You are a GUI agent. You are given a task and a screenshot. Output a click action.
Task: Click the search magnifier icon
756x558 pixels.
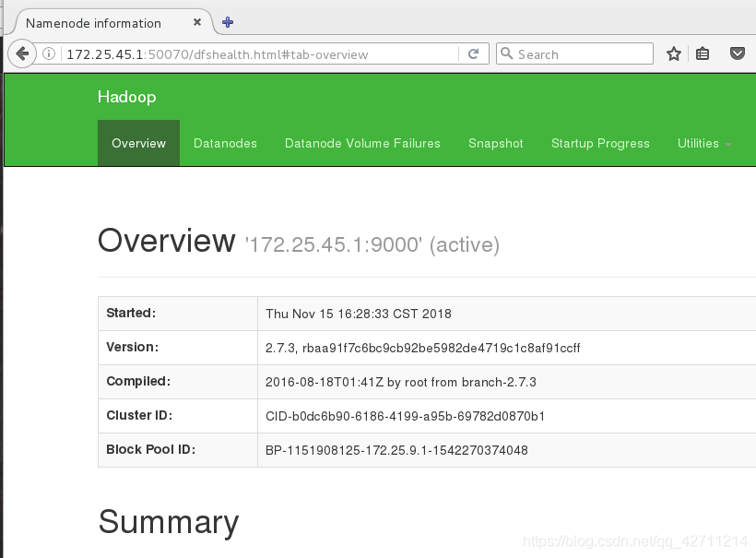click(x=506, y=53)
